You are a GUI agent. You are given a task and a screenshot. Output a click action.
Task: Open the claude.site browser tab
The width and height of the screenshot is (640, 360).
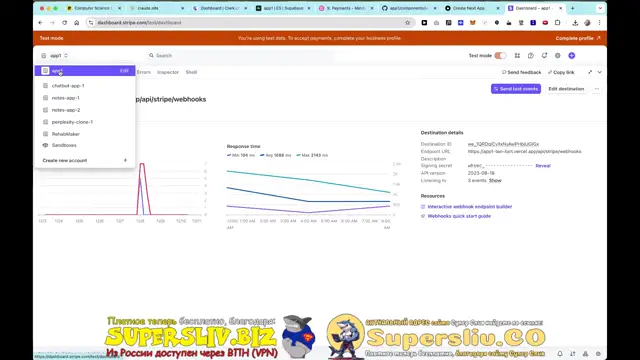point(156,8)
